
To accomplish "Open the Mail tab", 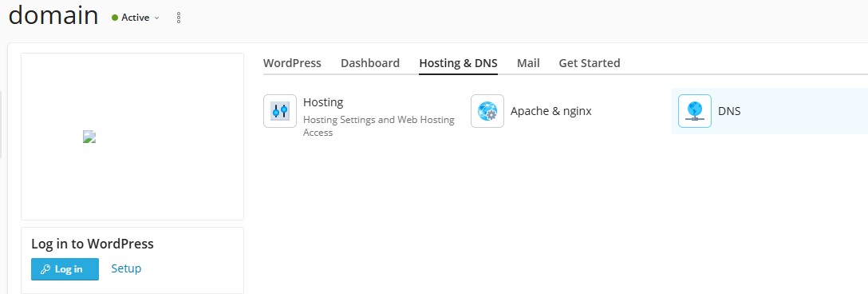I will 528,63.
